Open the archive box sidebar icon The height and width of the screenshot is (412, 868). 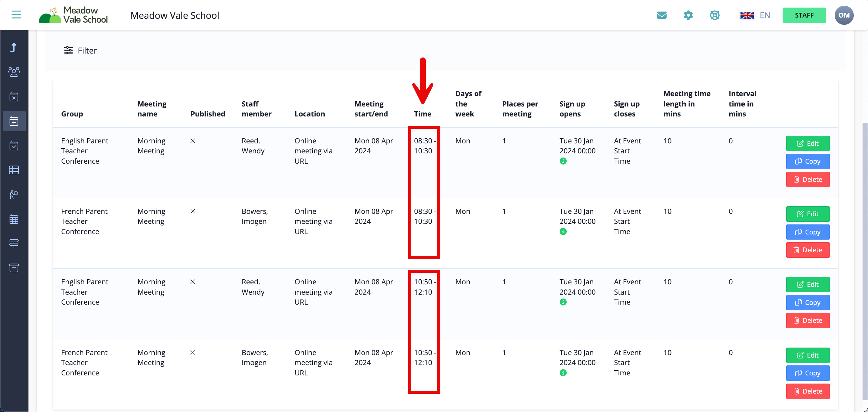pyautogui.click(x=14, y=268)
